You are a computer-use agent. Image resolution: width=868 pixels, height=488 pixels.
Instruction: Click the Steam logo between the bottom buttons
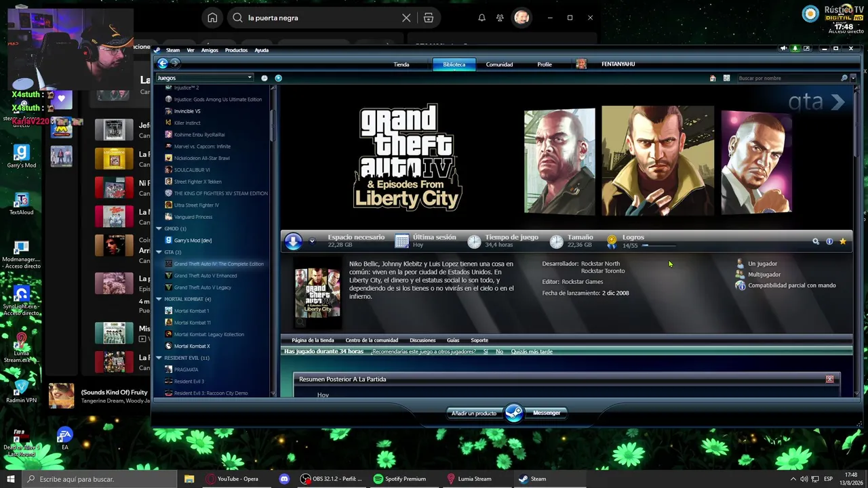point(514,413)
